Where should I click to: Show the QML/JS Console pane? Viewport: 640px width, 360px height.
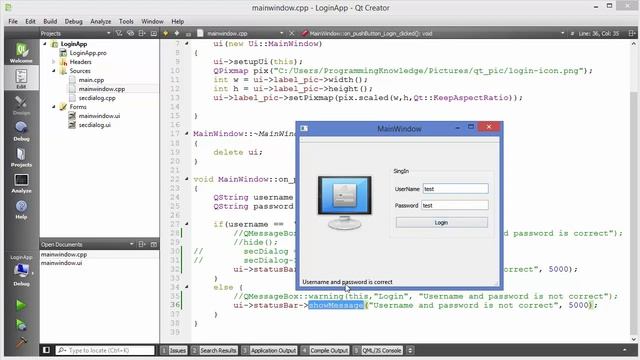click(x=378, y=350)
